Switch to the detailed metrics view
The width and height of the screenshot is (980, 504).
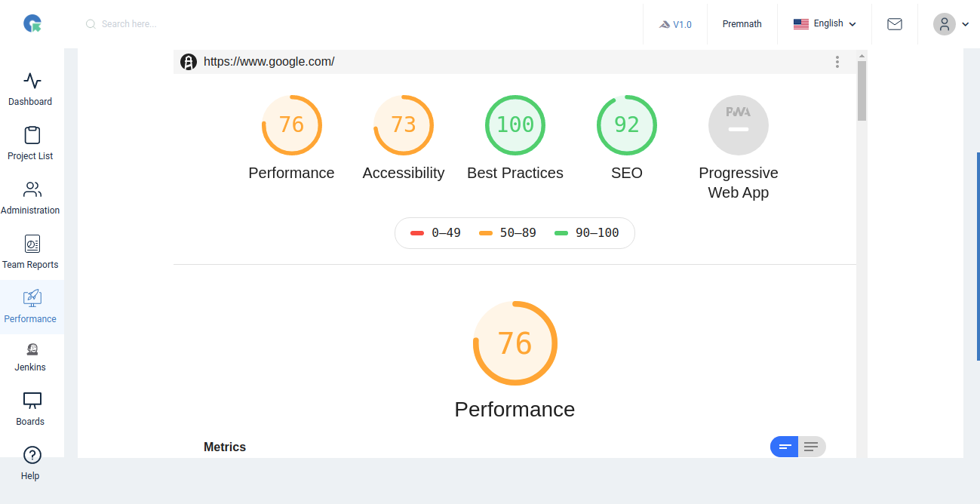click(812, 447)
